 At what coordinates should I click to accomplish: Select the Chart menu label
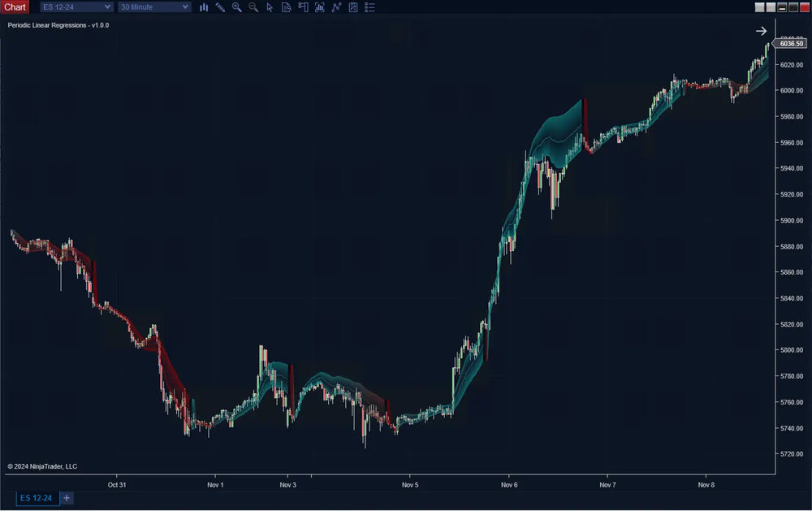click(15, 6)
